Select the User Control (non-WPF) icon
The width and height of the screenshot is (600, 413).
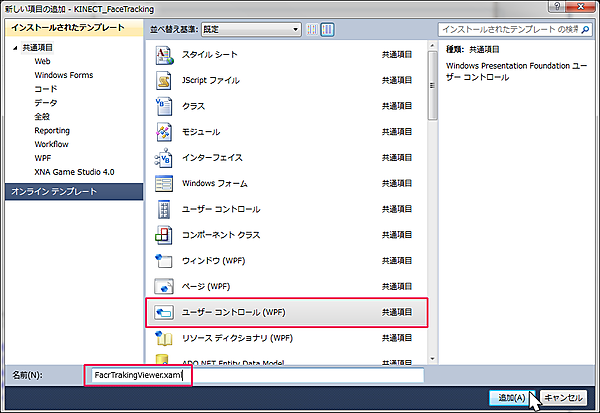tap(164, 209)
